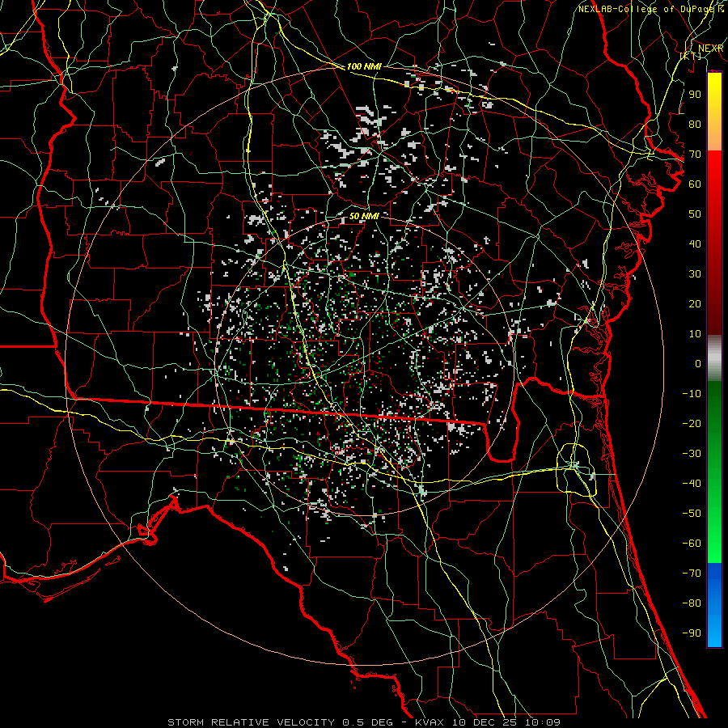Click the 80 value on the scale
Image resolution: width=728 pixels, height=728 pixels.
tap(695, 125)
